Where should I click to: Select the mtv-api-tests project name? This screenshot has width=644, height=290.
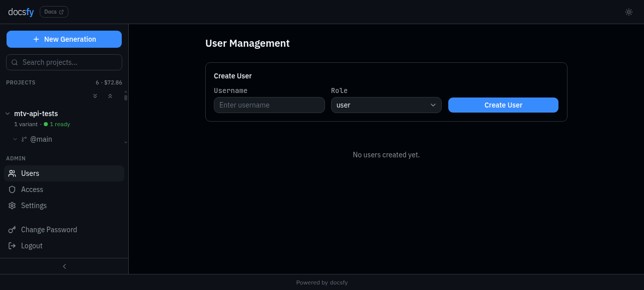(x=36, y=114)
